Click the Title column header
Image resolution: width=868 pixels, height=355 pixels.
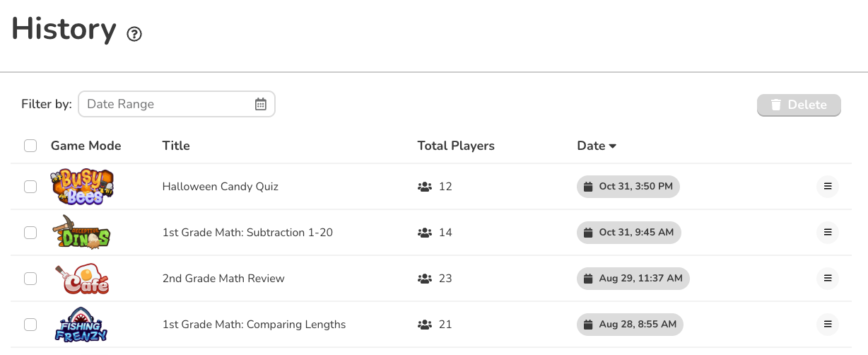176,146
